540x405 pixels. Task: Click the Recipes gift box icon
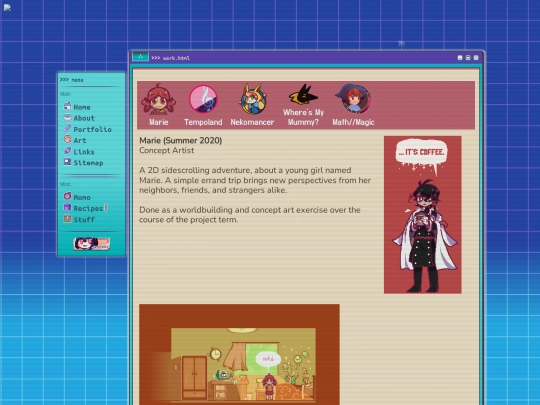pos(68,207)
